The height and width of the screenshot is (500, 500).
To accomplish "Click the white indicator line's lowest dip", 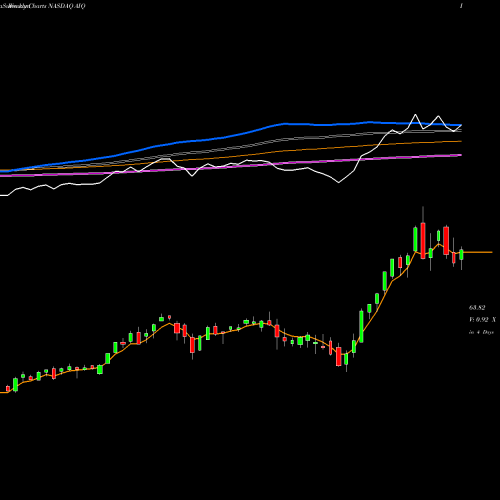I will (339, 182).
